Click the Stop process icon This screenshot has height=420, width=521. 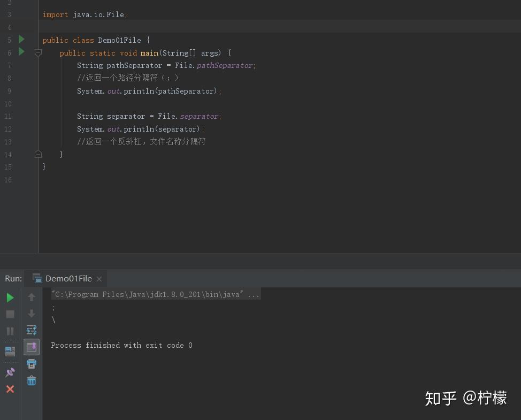10,314
